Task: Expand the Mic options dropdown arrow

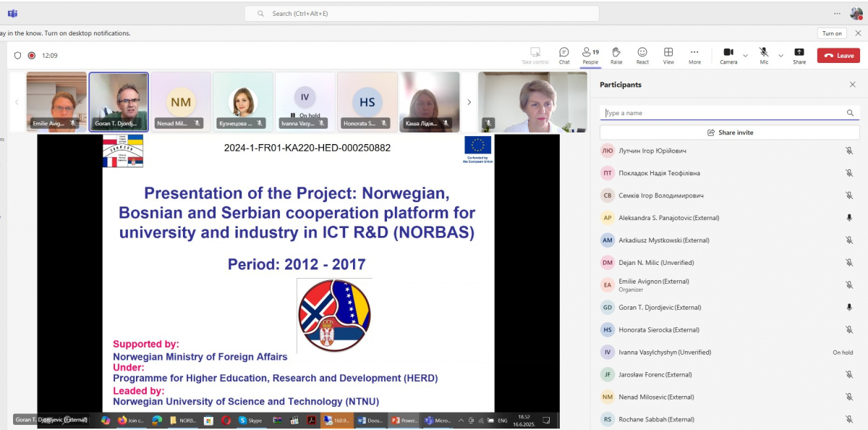Action: click(780, 55)
